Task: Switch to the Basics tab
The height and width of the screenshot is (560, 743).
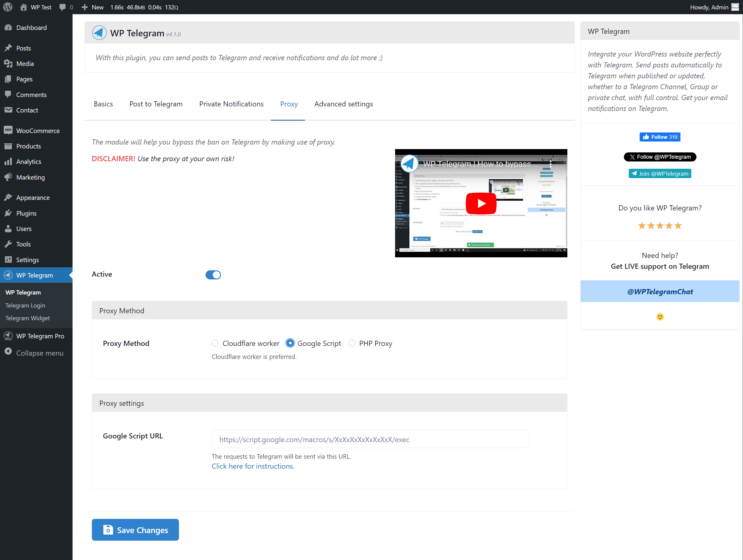Action: (103, 103)
